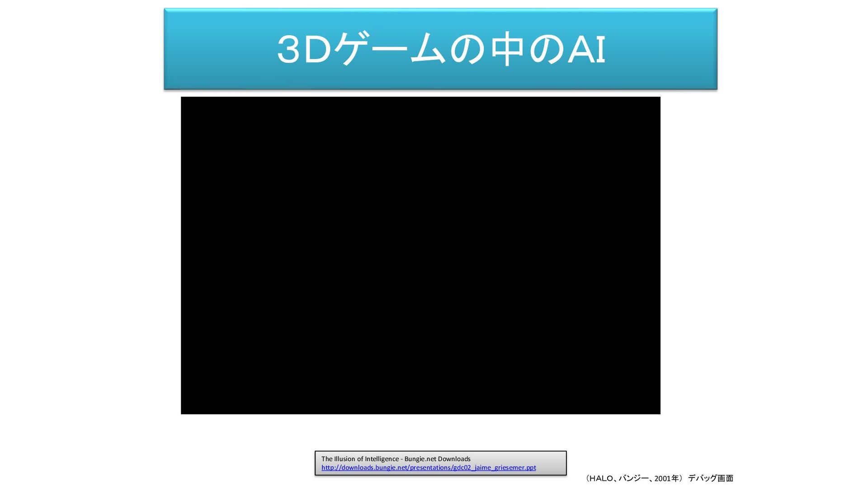The image size is (868, 488).
Task: Click "デバッグ画面" caption text
Action: (x=710, y=479)
